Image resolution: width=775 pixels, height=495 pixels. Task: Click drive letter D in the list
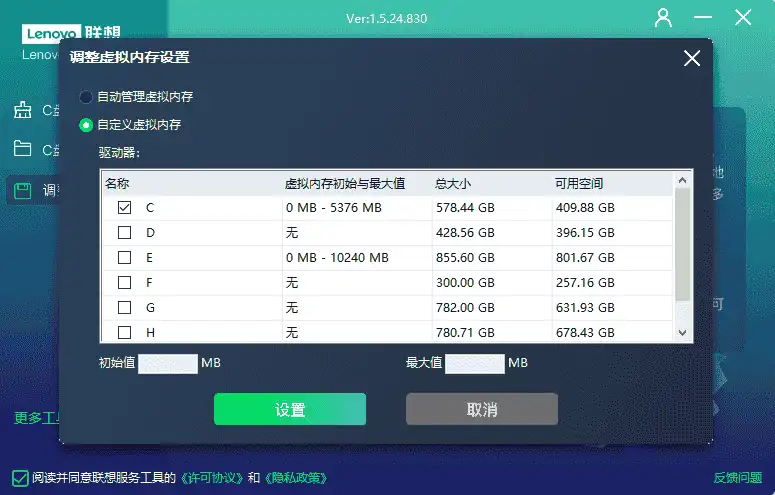150,232
